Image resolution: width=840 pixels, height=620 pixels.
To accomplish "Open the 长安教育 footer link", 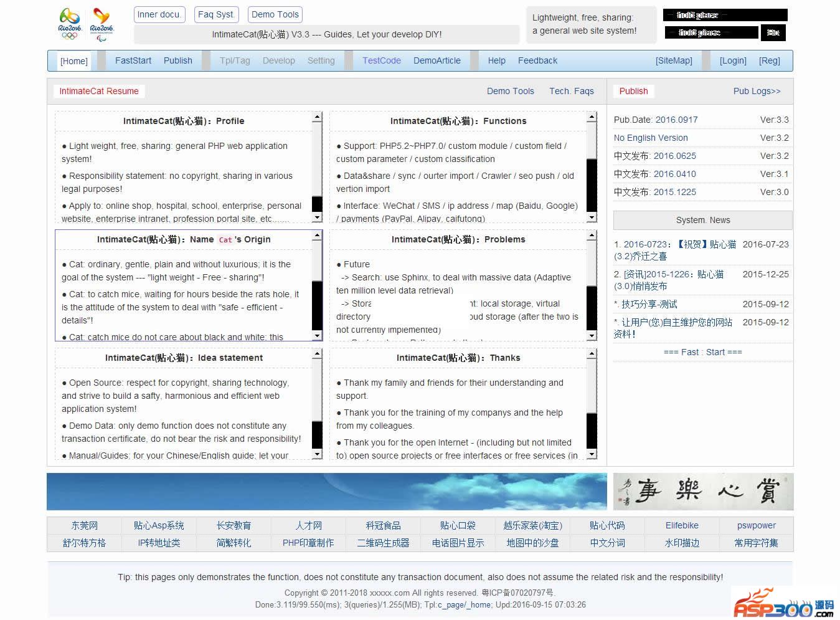I will pyautogui.click(x=234, y=525).
